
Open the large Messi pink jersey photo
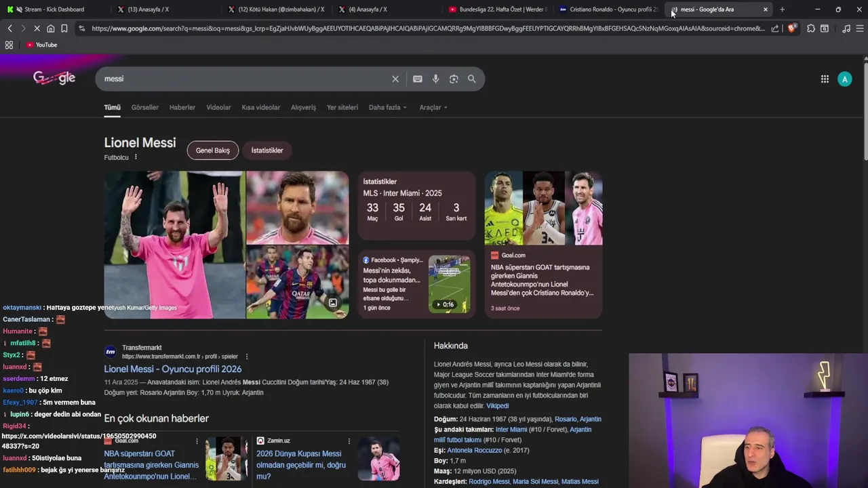click(x=174, y=245)
